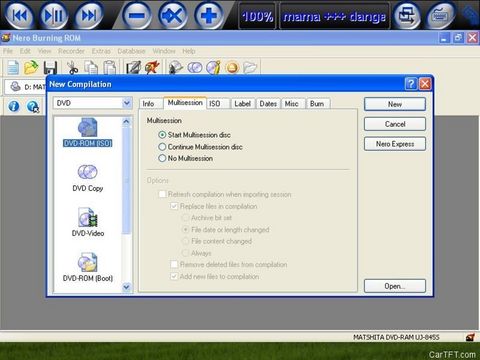Raise volume with the plus button
This screenshot has width=480, height=360.
pyautogui.click(x=208, y=15)
